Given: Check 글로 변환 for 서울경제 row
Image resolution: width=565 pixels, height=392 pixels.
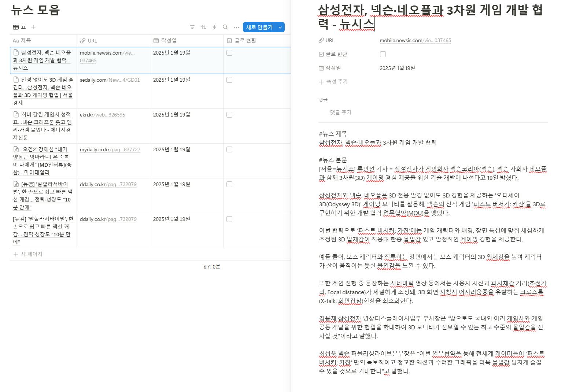Looking at the screenshot, I should [229, 80].
